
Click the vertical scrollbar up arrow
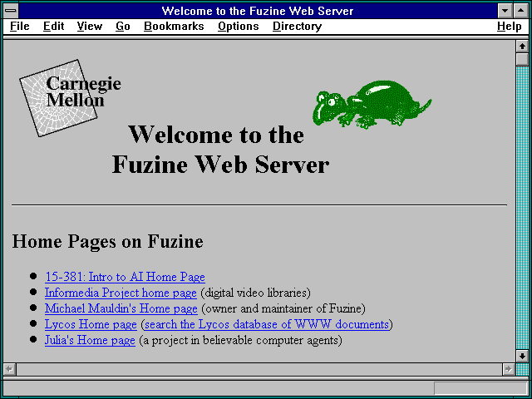(522, 47)
